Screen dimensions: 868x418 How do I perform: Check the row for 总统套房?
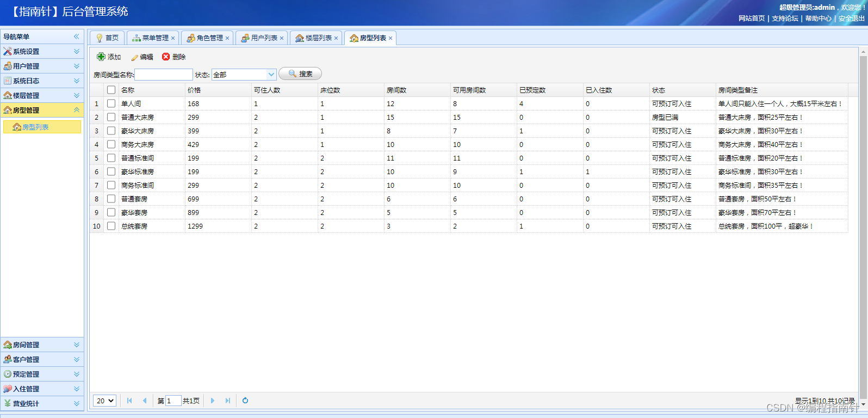(111, 226)
